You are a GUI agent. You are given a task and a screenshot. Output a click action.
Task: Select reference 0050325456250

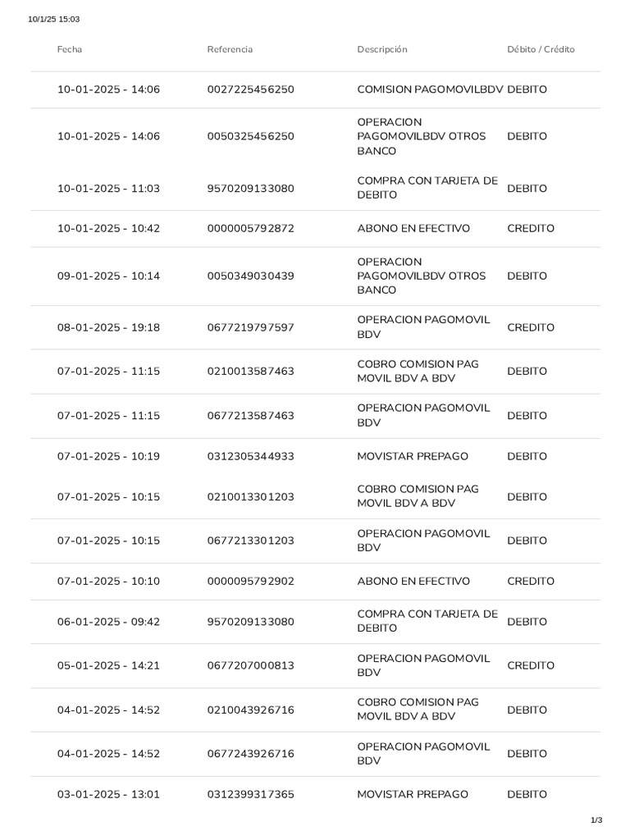(250, 136)
